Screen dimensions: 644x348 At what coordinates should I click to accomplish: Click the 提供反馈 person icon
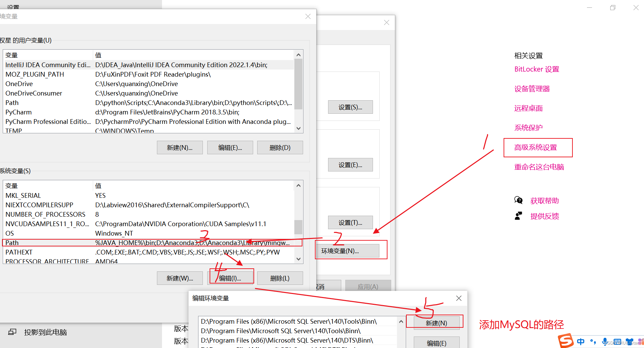(x=518, y=216)
